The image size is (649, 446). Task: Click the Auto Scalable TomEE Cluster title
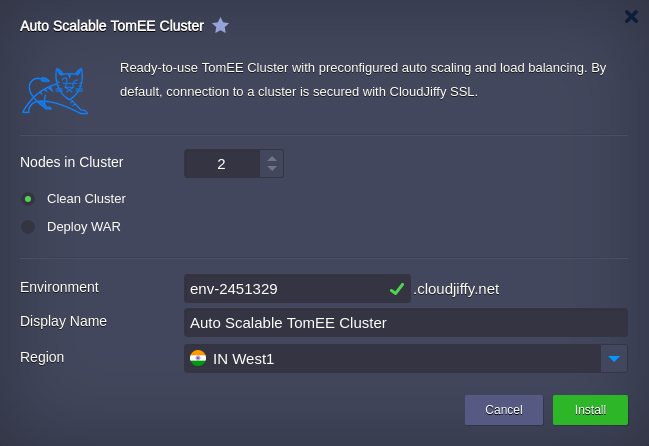(112, 26)
